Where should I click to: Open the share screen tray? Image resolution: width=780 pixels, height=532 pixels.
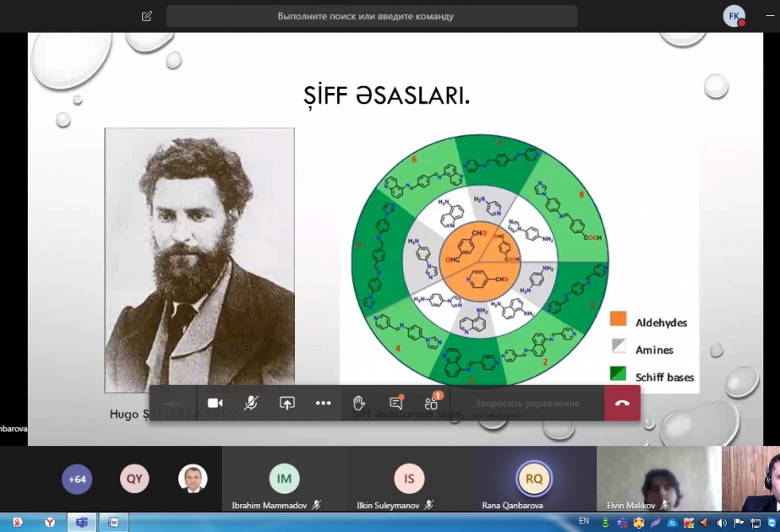tap(287, 404)
